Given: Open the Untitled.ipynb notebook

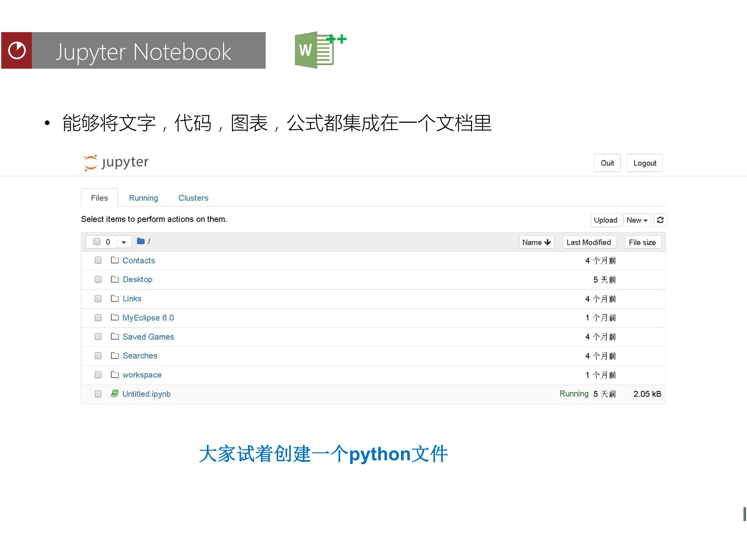Looking at the screenshot, I should [146, 394].
